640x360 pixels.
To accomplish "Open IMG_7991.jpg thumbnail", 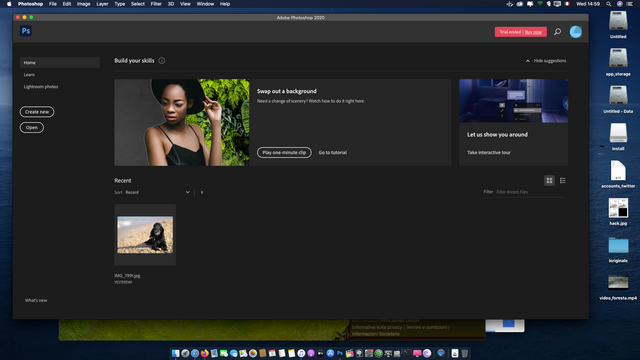I will tap(145, 235).
